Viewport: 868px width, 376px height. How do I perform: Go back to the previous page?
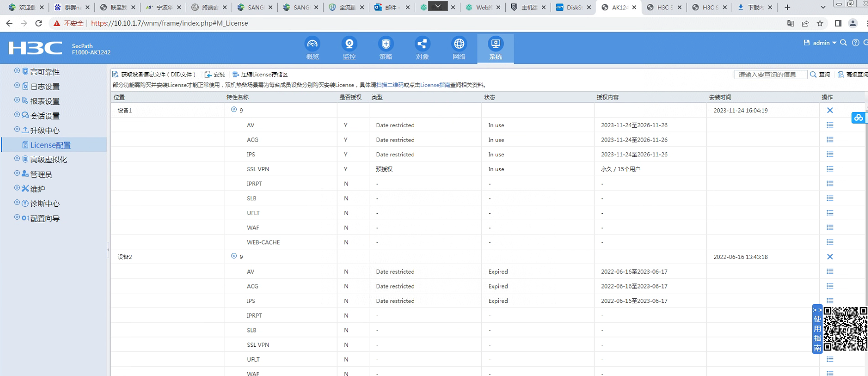[9, 23]
